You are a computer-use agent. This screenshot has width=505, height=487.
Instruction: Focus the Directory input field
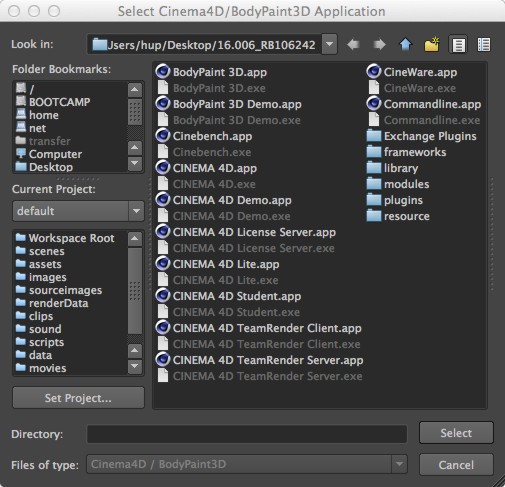point(247,434)
